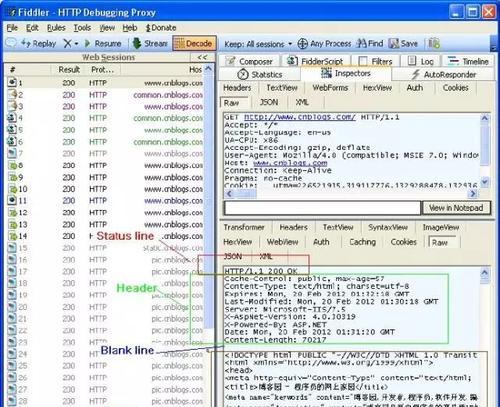Viewport: 500px width, 407px height.
Task: Click the Prot... column header
Action: click(103, 69)
